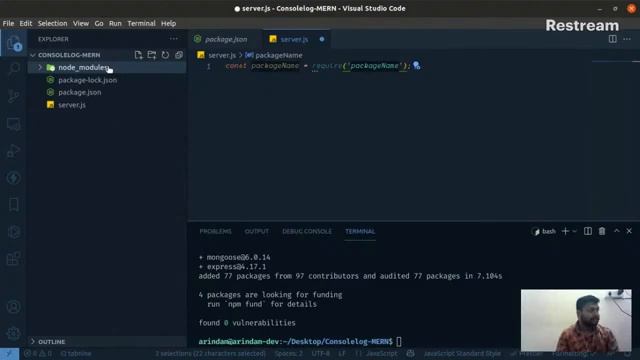
Task: Open the Accounts menu icon
Action: [x=13, y=307]
